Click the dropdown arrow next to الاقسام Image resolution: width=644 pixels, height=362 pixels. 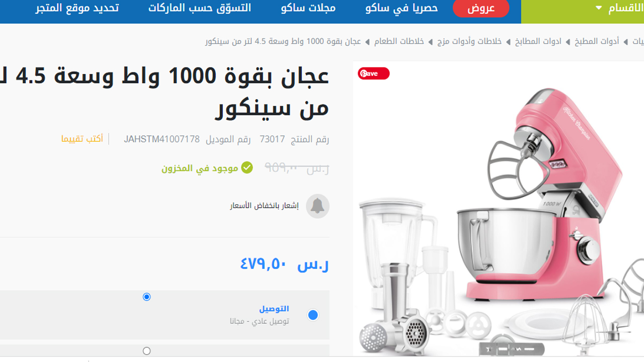599,8
